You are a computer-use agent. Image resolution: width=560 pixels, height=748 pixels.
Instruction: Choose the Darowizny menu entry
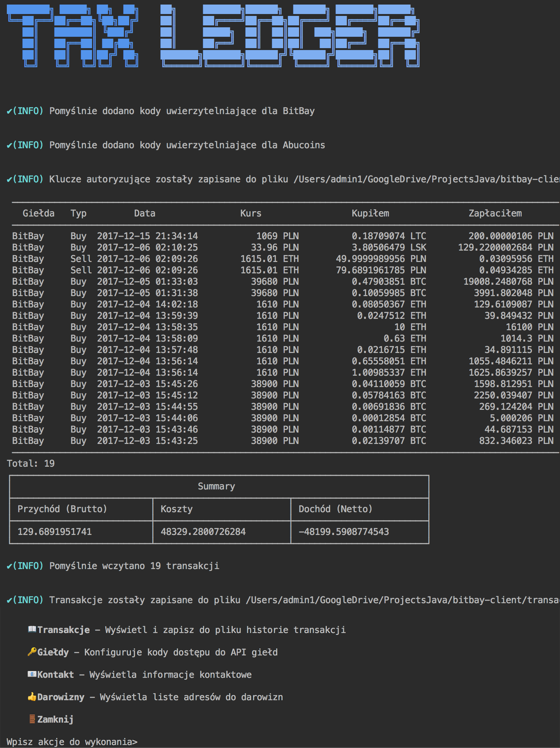tap(61, 697)
